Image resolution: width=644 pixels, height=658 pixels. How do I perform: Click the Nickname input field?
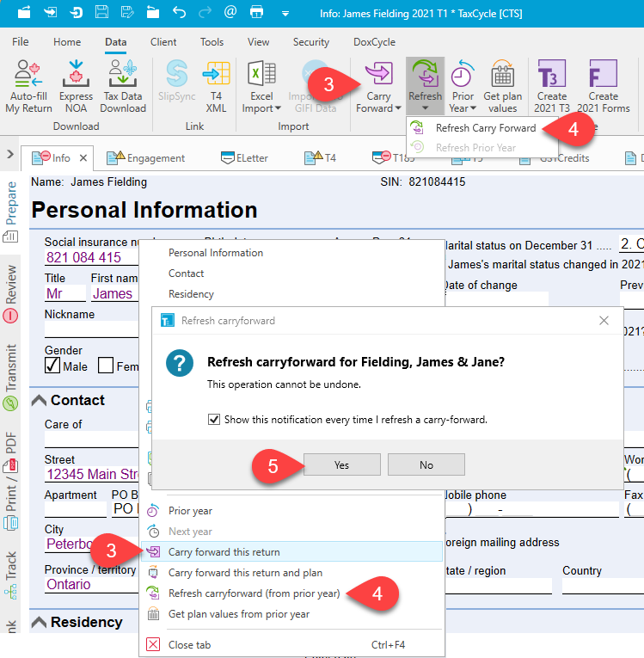[91, 329]
